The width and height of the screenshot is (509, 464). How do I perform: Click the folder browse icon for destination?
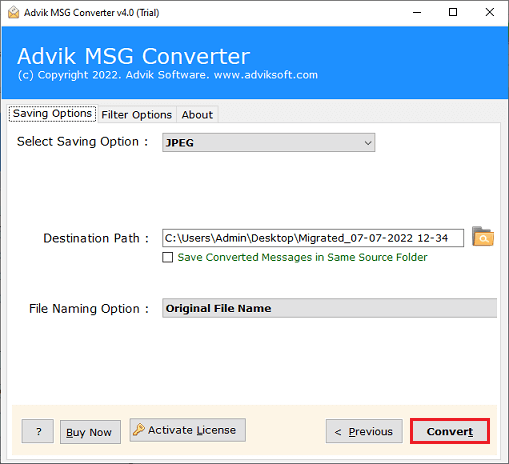pos(483,236)
